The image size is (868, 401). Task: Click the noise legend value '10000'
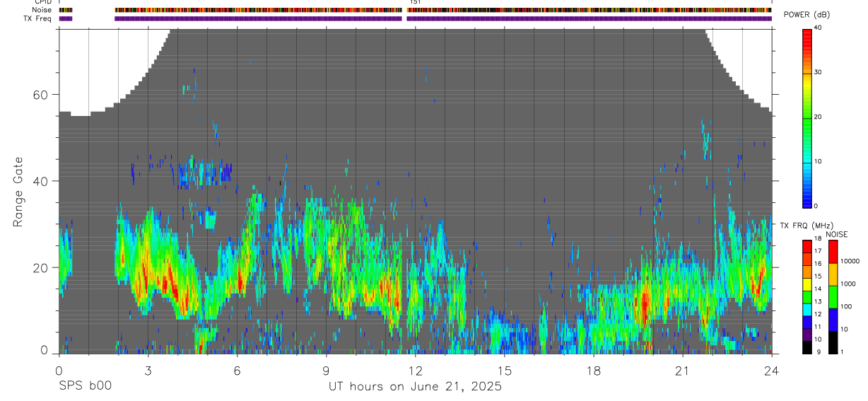click(x=850, y=261)
